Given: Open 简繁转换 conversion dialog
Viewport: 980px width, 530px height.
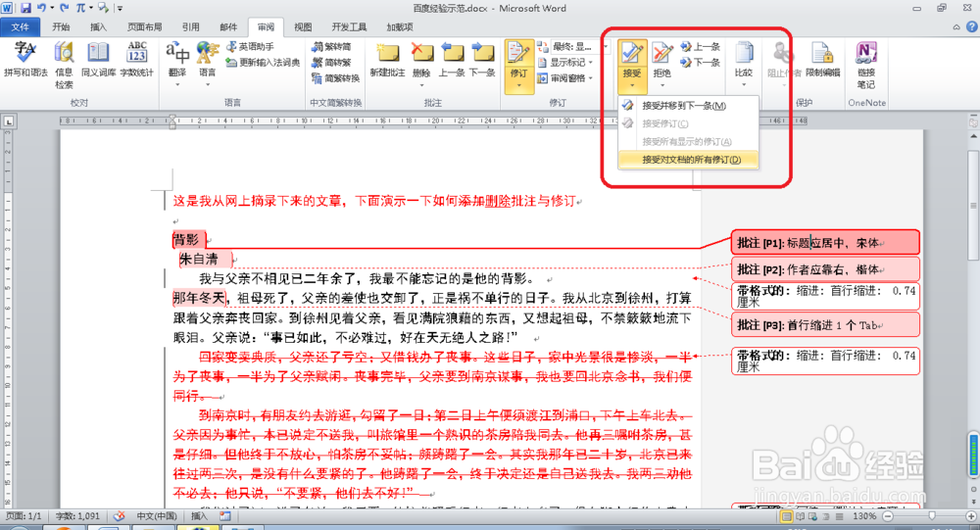Looking at the screenshot, I should coord(335,78).
